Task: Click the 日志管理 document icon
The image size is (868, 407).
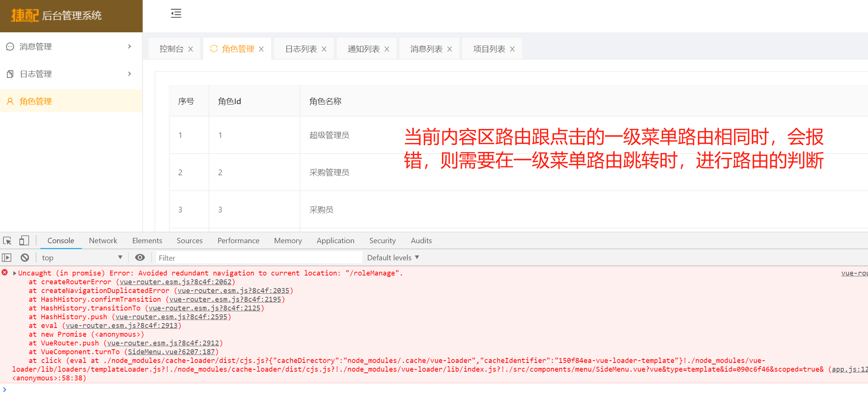Action: click(x=10, y=74)
